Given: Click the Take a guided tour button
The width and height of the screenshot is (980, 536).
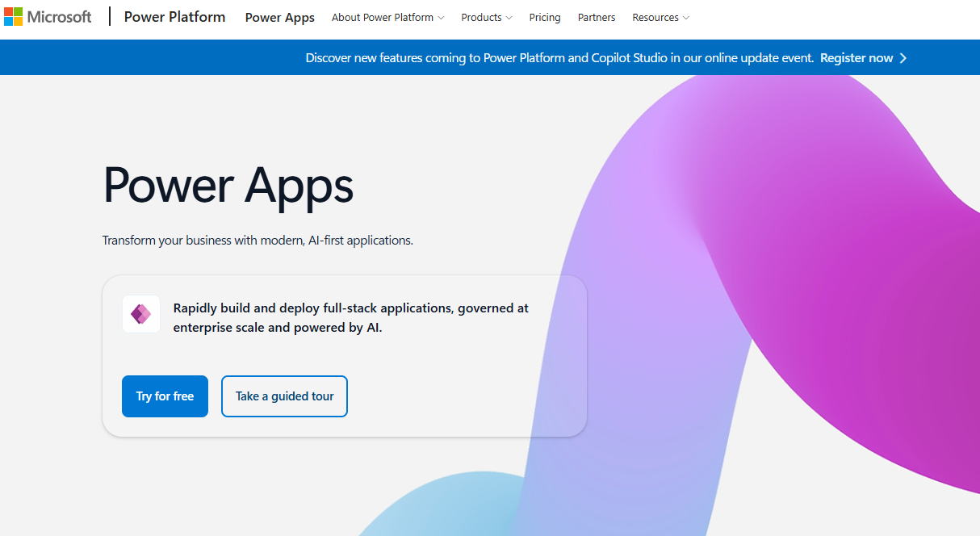Looking at the screenshot, I should (x=284, y=396).
